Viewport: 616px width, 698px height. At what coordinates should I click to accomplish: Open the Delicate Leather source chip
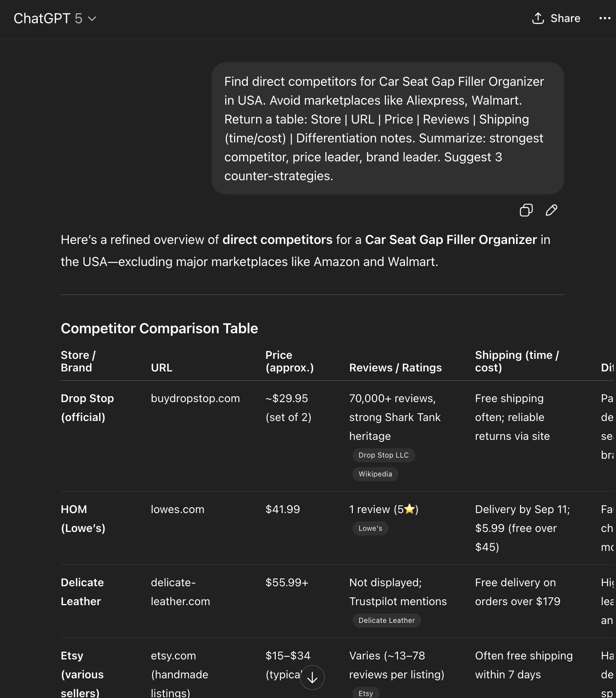click(386, 620)
